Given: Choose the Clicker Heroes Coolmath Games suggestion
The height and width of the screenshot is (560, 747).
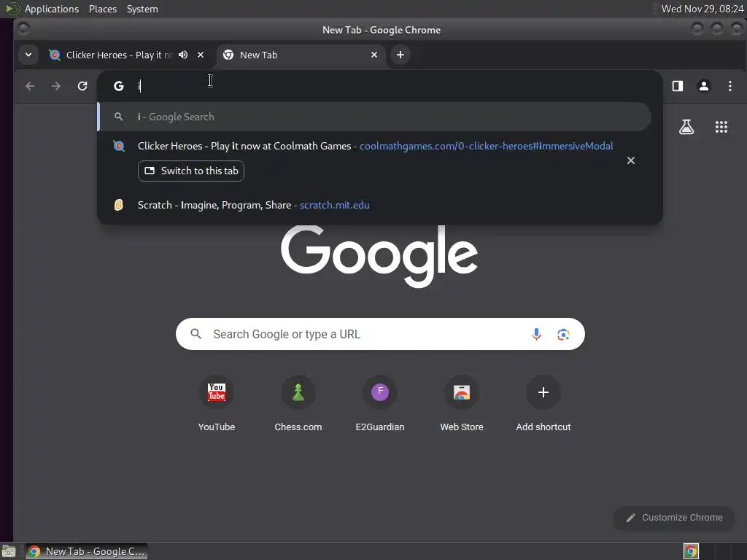Looking at the screenshot, I should (x=375, y=146).
